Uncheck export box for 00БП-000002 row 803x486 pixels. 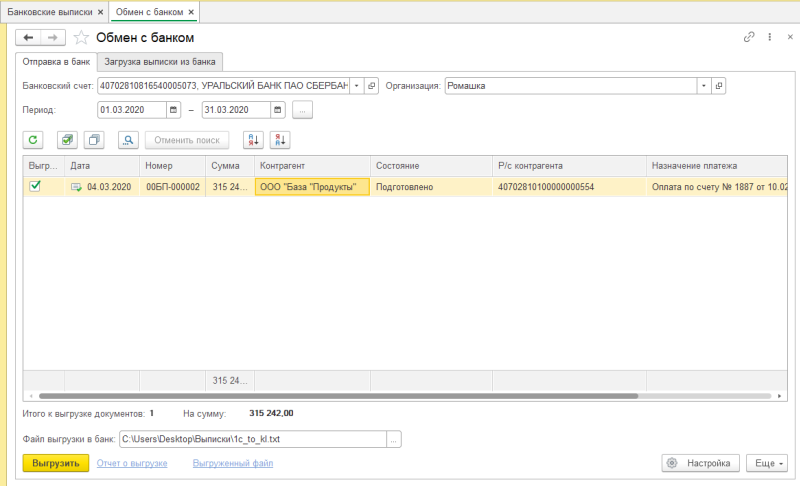35,186
